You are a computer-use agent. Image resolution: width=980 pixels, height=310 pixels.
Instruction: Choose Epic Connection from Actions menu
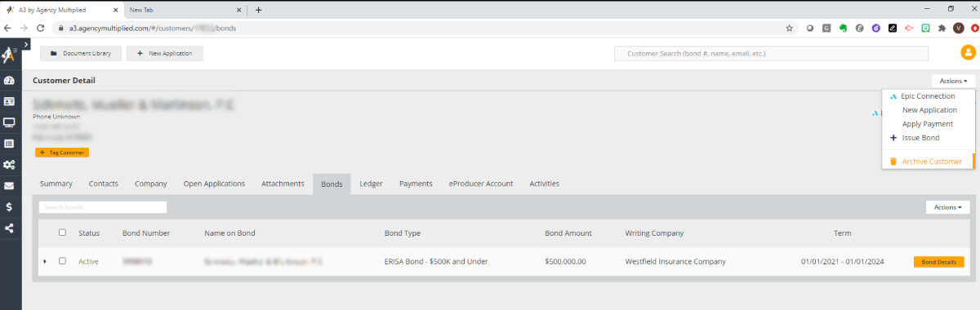pyautogui.click(x=928, y=96)
